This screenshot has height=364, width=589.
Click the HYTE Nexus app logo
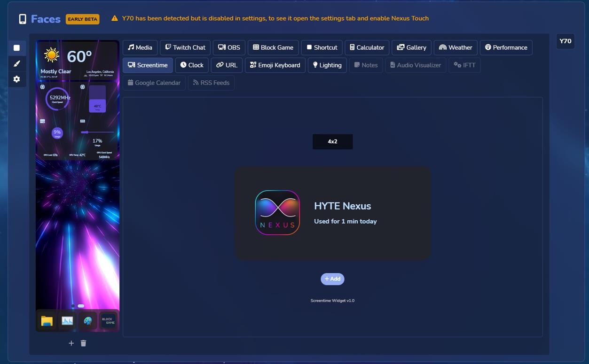pyautogui.click(x=277, y=213)
